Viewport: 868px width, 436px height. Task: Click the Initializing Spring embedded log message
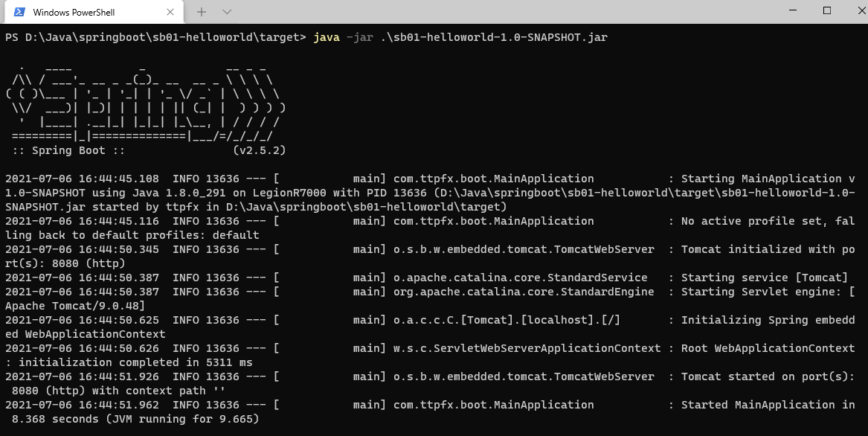click(x=768, y=320)
